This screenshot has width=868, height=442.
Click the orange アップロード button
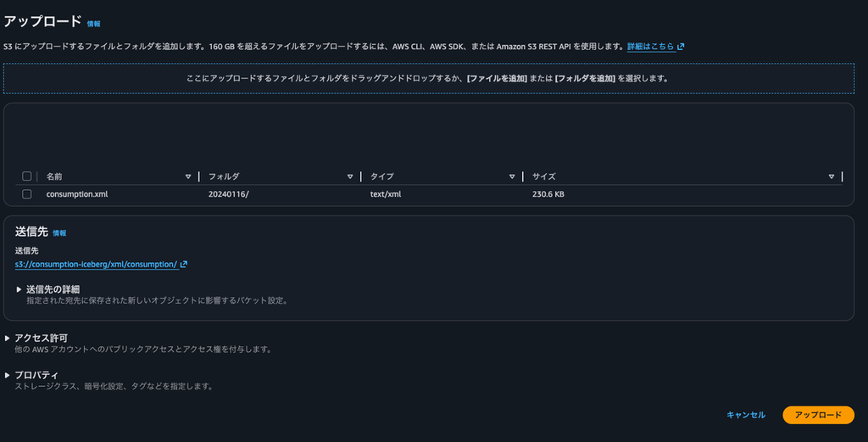pos(818,415)
